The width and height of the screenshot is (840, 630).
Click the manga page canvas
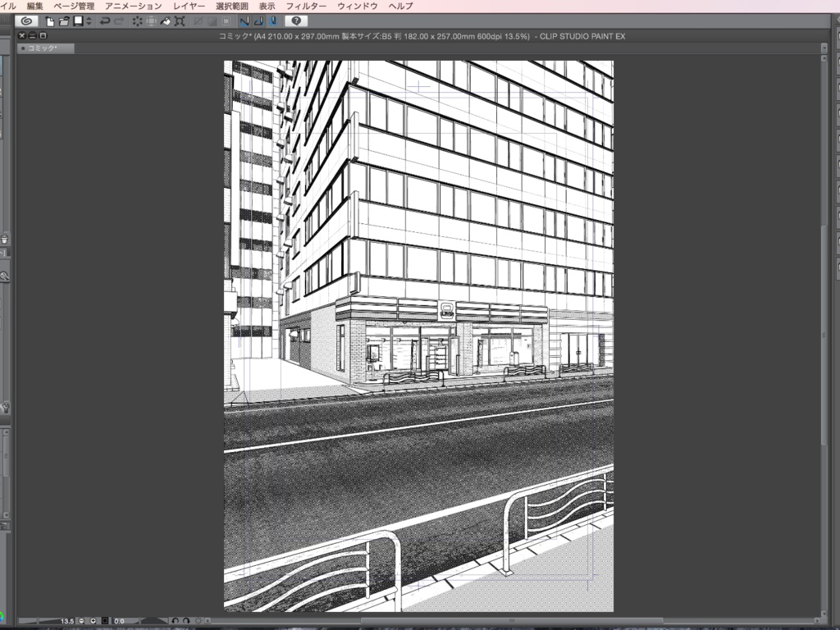point(418,336)
